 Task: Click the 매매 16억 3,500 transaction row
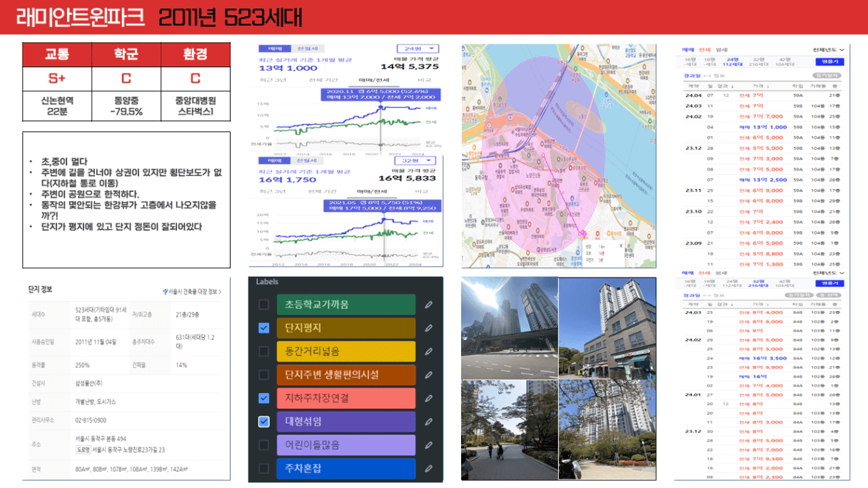pos(763,358)
